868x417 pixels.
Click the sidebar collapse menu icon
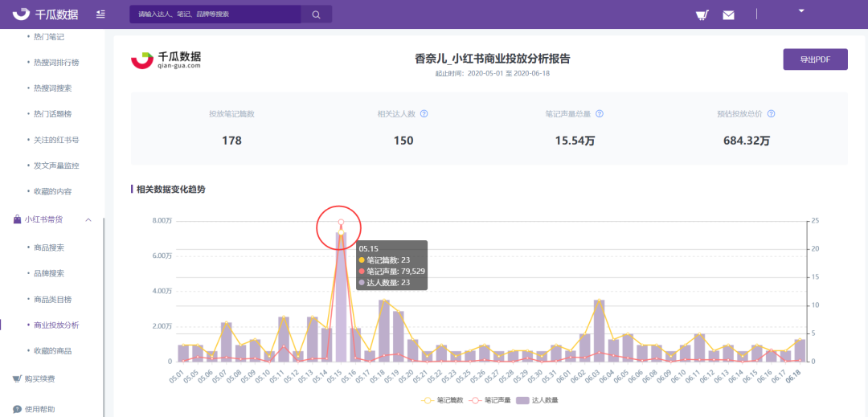[x=100, y=14]
